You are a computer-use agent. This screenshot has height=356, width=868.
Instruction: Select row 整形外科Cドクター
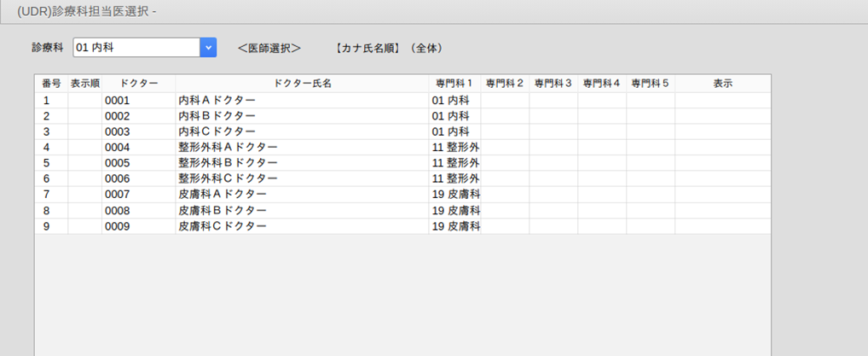(403, 178)
